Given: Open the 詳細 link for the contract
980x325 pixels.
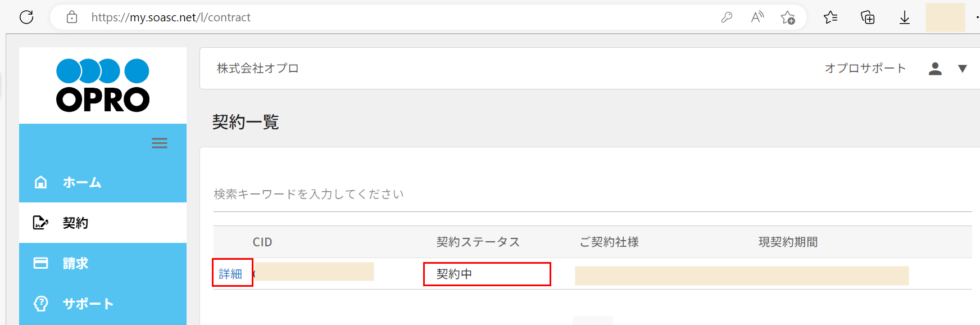Looking at the screenshot, I should (230, 274).
